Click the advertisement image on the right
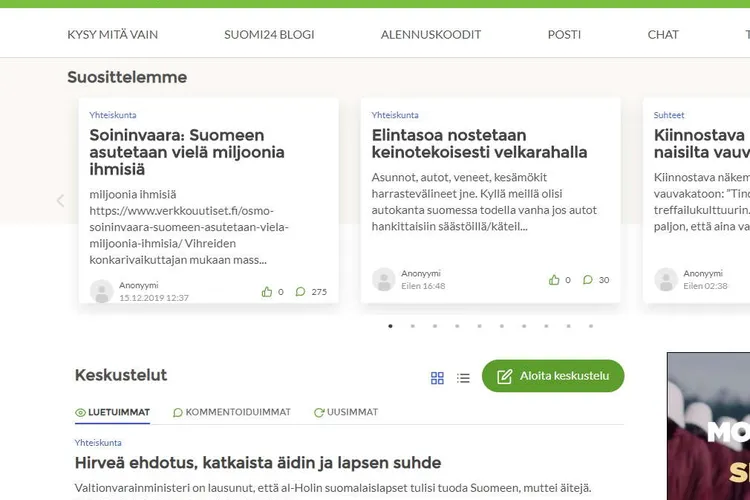Screen dimensions: 750x500 click(708, 426)
